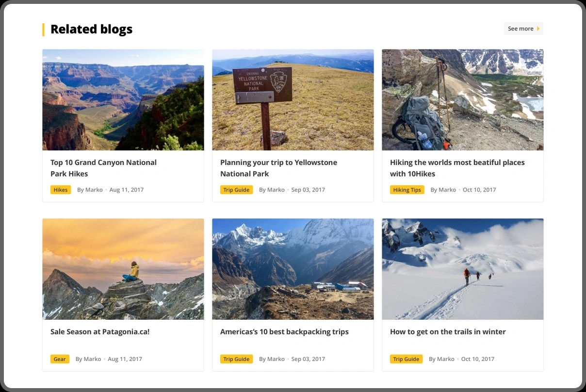The image size is (586, 392).
Task: Read How to get on the trails in winter
Action: click(448, 332)
